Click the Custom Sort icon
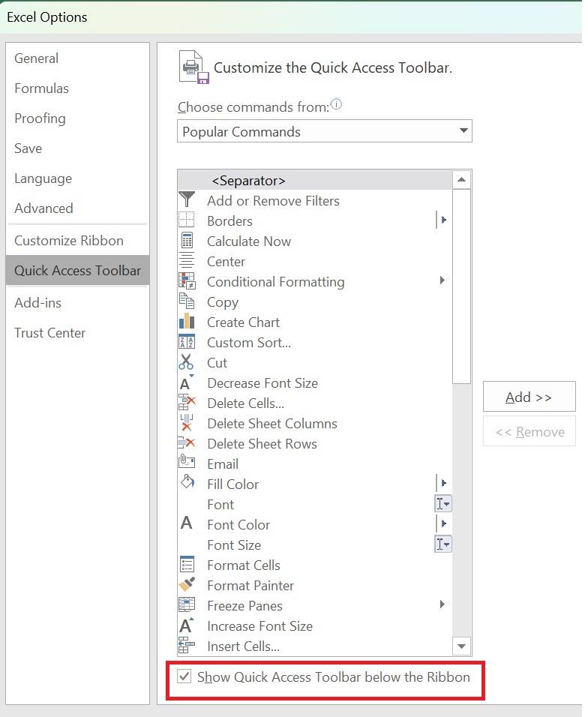This screenshot has height=717, width=588. tap(187, 342)
